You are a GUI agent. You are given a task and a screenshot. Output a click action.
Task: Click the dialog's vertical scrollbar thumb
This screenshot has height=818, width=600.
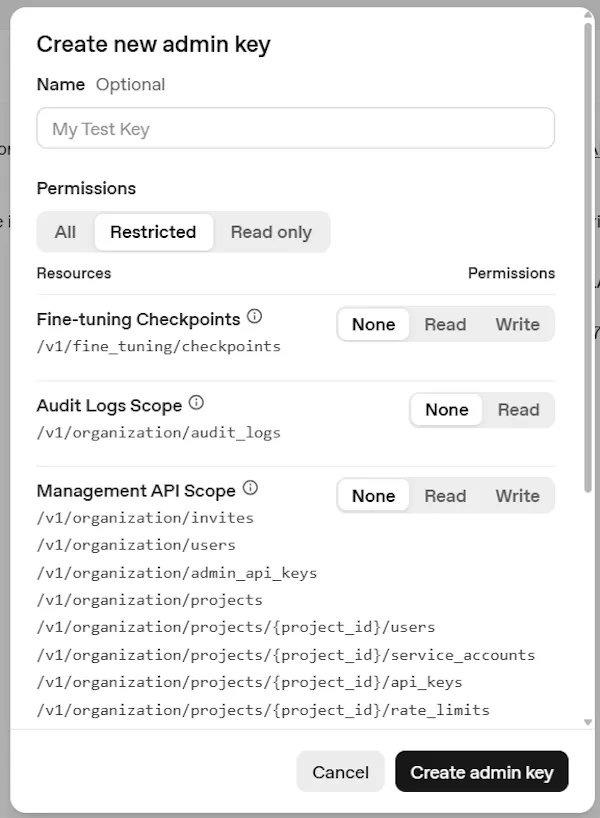pos(588,256)
